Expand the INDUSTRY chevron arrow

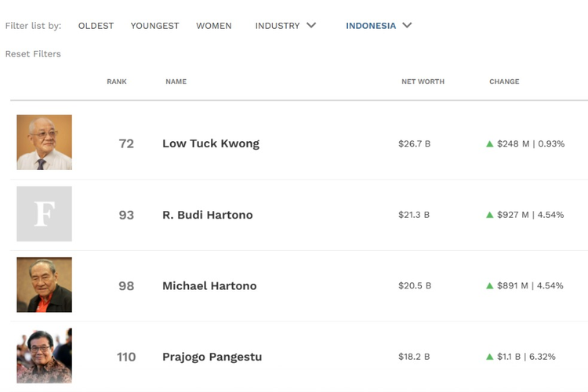point(311,25)
